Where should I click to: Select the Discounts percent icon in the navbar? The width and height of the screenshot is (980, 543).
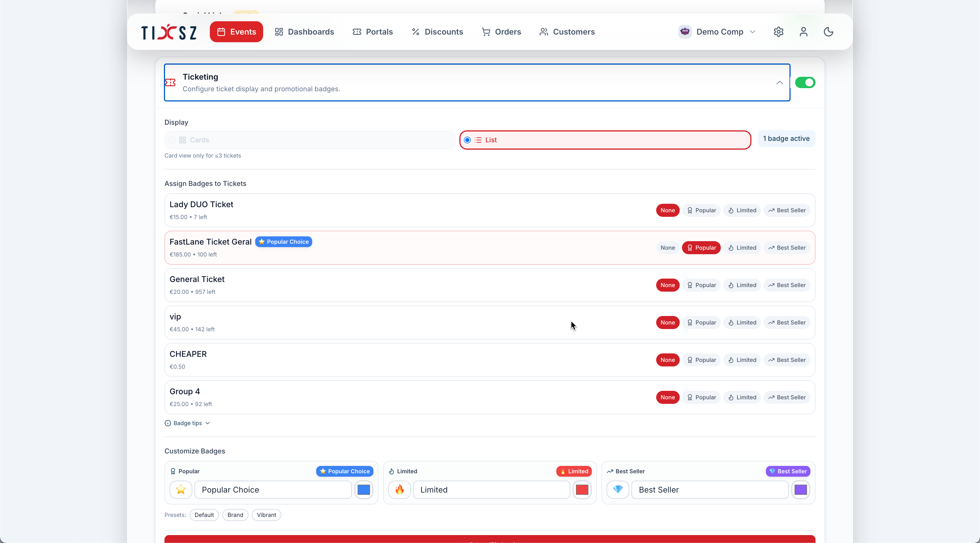(415, 31)
